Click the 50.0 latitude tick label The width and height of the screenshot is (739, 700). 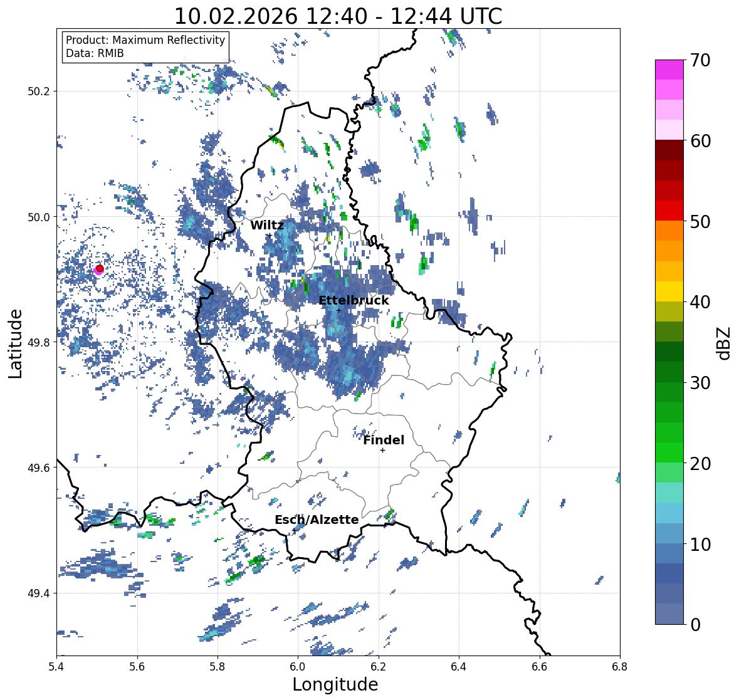coord(38,217)
